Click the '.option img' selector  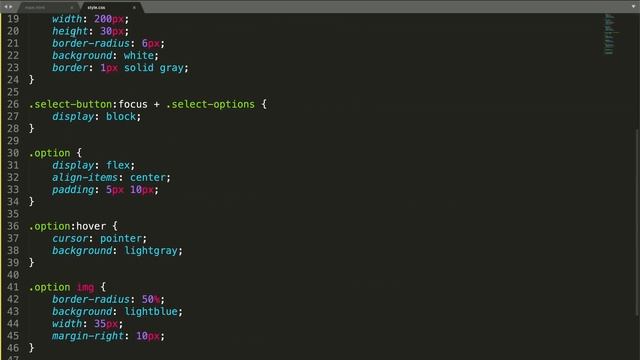click(61, 287)
